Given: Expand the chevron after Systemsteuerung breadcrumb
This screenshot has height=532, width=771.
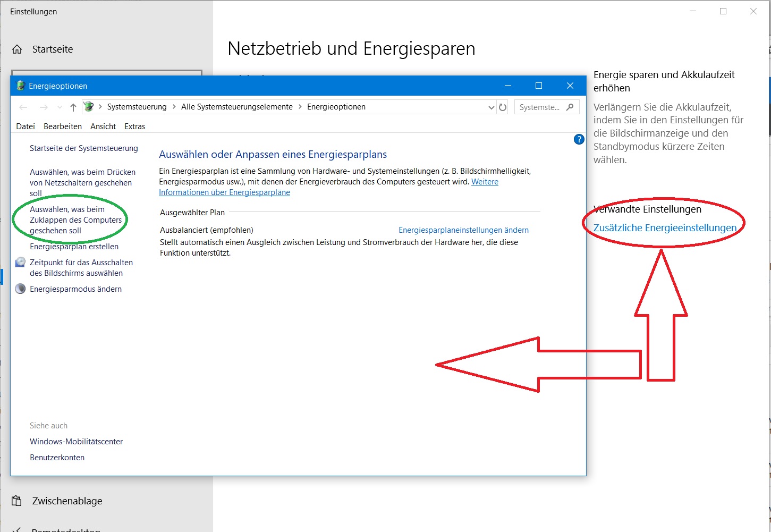Looking at the screenshot, I should coord(100,107).
